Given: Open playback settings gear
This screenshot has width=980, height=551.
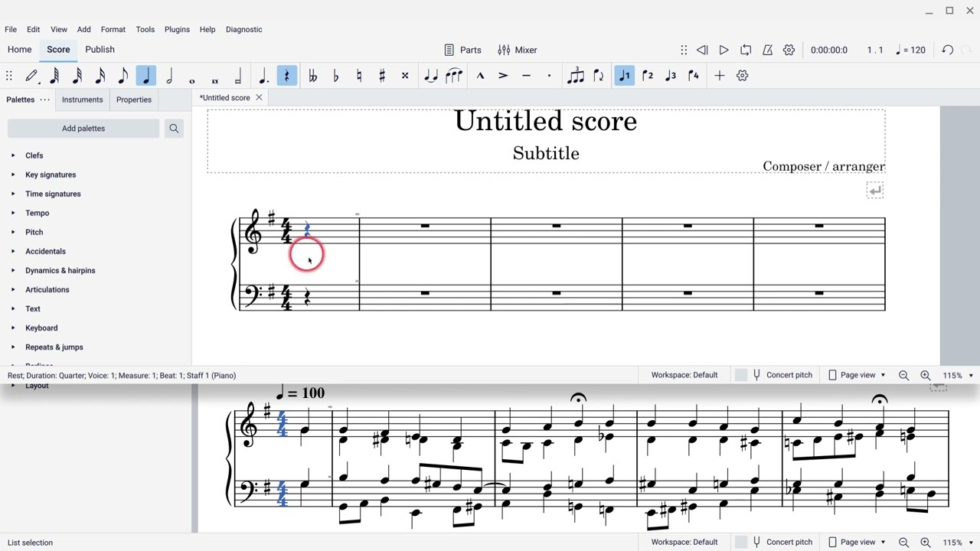Looking at the screenshot, I should pyautogui.click(x=789, y=50).
